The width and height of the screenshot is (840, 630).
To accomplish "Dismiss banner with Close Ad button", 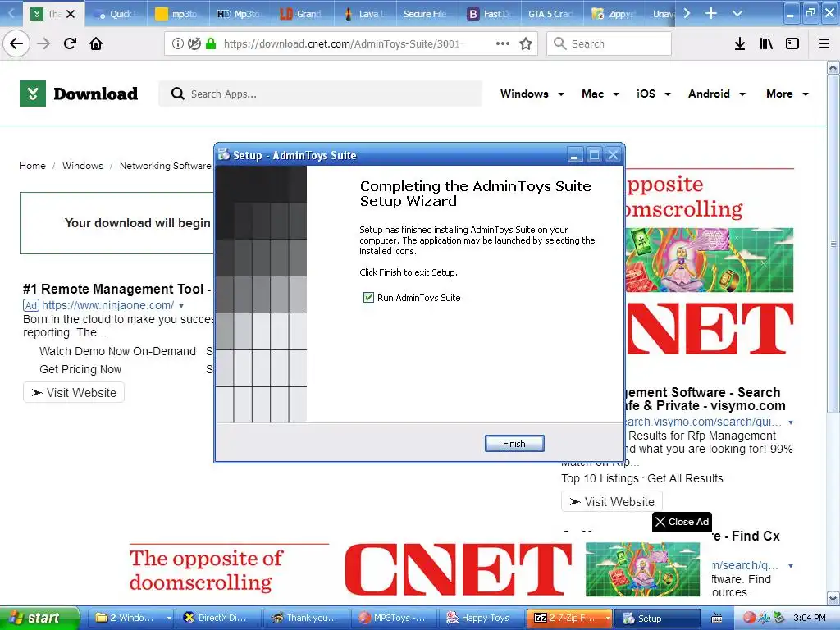I will point(682,522).
